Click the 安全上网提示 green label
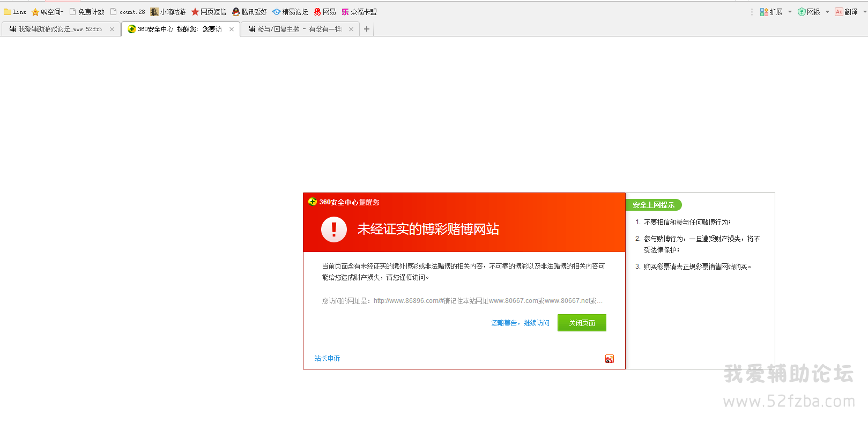Image resolution: width=868 pixels, height=422 pixels. coord(654,205)
